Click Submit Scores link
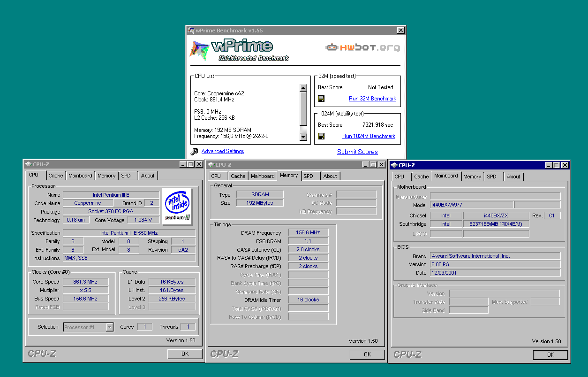The height and width of the screenshot is (377, 588). (357, 152)
